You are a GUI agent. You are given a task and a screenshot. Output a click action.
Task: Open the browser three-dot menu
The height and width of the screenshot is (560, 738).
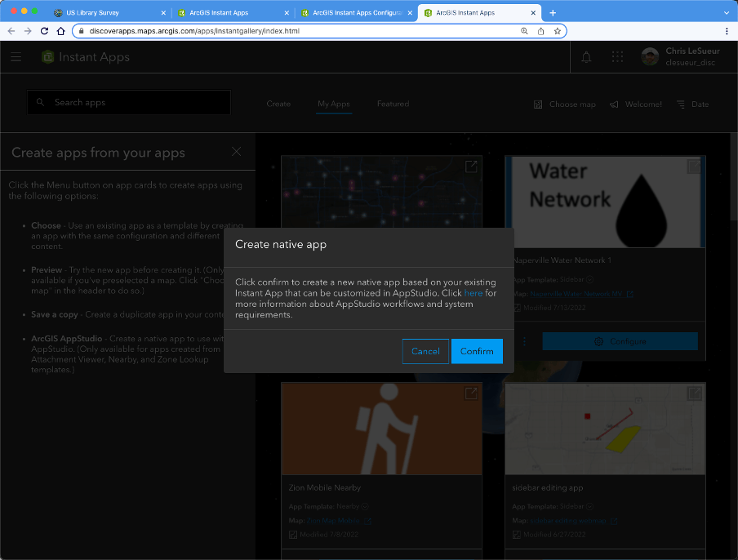(x=727, y=31)
